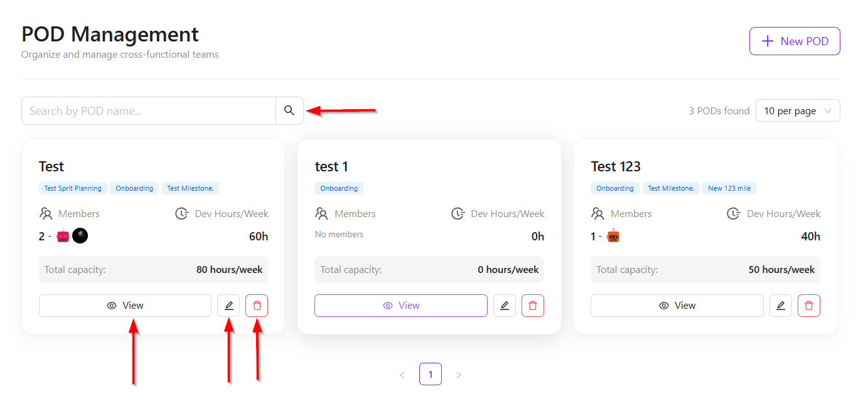Click the red robot member avatar in Test
Screen dimensions: 868x406
(63, 236)
